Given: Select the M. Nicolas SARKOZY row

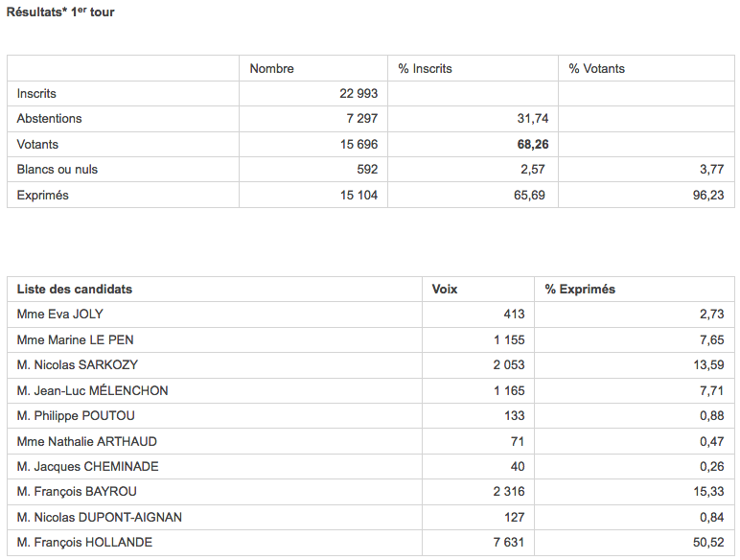Looking at the screenshot, I should click(x=371, y=365).
